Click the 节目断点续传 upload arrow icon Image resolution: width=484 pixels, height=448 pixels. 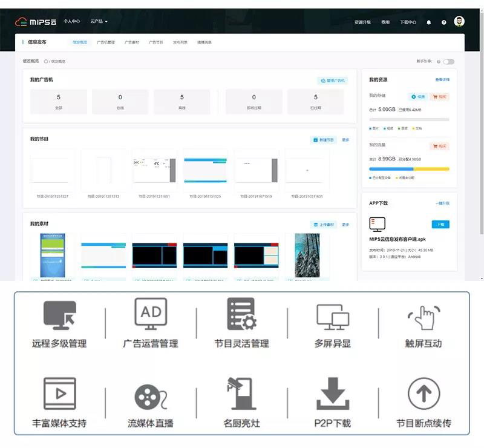[x=423, y=394]
